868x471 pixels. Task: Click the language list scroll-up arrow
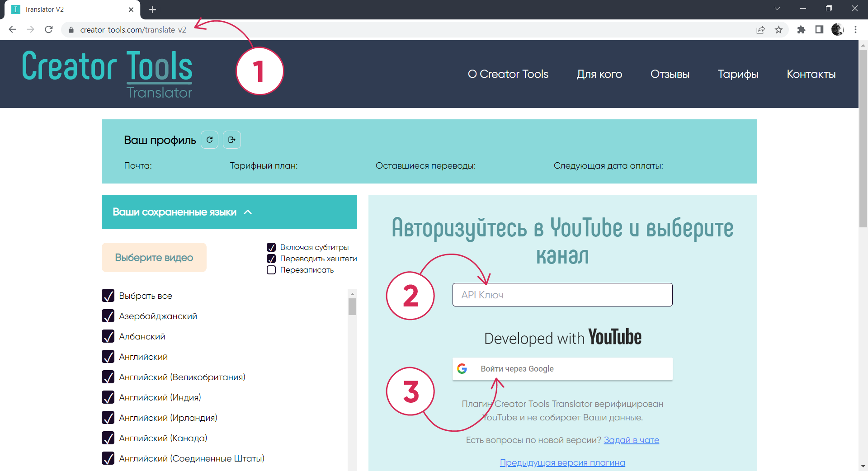(353, 294)
